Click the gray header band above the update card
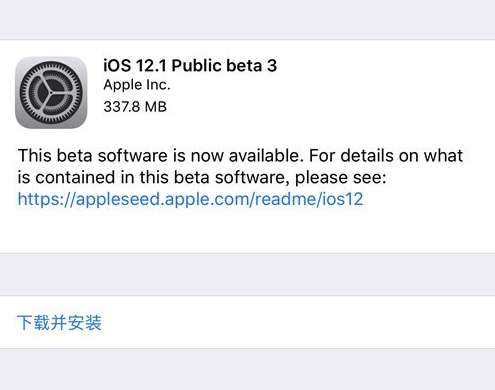The width and height of the screenshot is (495, 390). click(247, 19)
